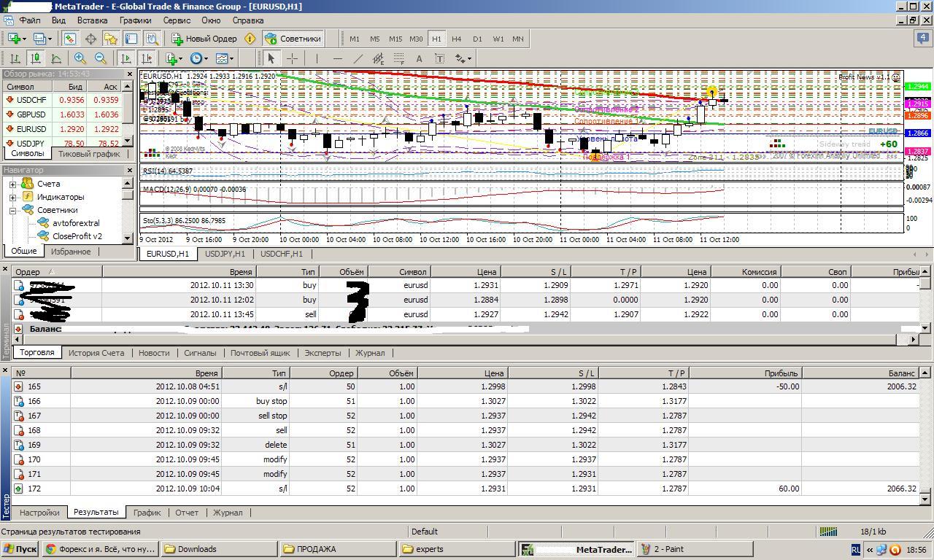This screenshot has width=934, height=560.
Task: Open the USDJPY,H1 chart tab
Action: click(x=225, y=254)
